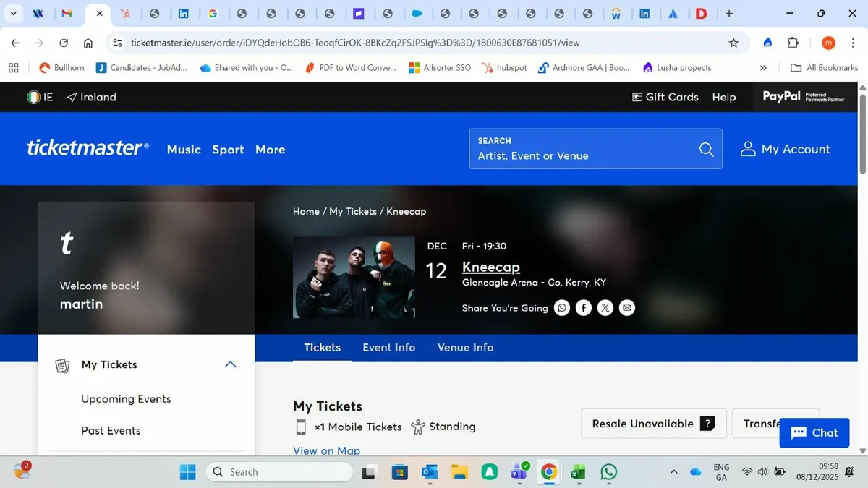
Task: Open WhatsApp from the taskbar
Action: coord(608,471)
